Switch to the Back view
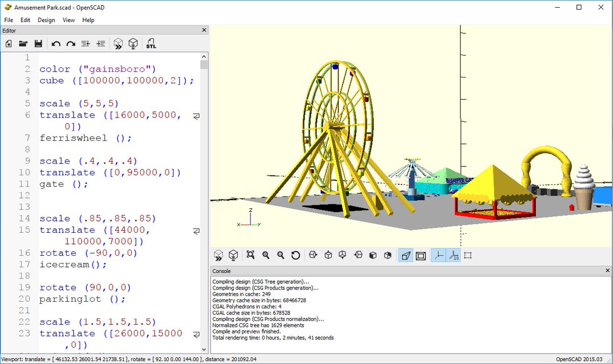This screenshot has height=364, width=613. pyautogui.click(x=388, y=255)
